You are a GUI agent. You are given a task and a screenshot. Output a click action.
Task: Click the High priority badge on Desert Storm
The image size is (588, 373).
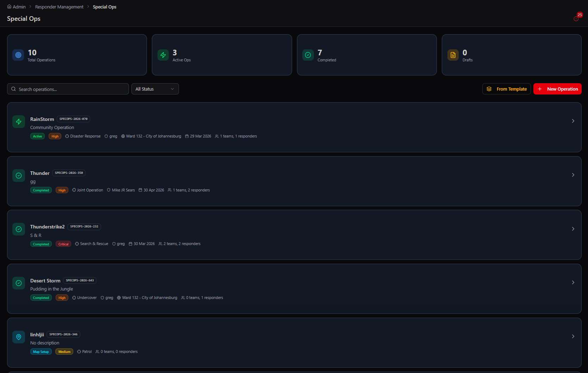[x=62, y=298]
